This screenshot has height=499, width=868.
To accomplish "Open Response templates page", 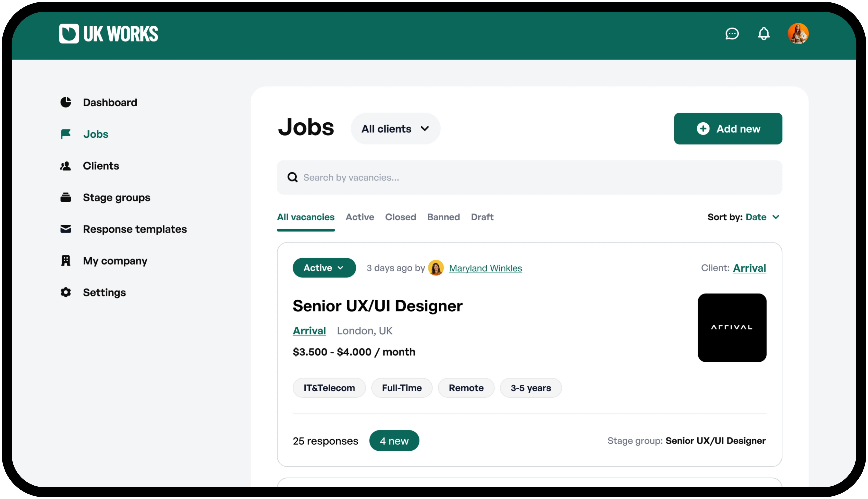I will tap(135, 229).
